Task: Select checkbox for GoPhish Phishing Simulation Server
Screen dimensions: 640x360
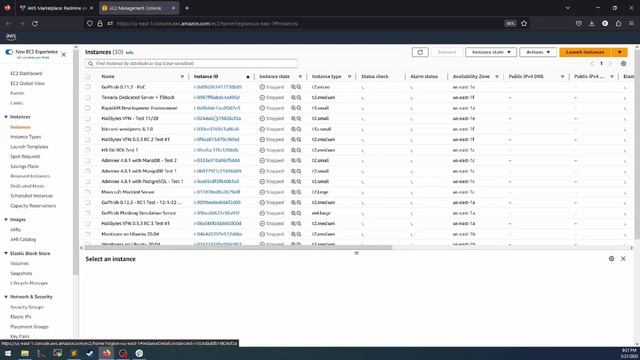Action: tap(88, 213)
